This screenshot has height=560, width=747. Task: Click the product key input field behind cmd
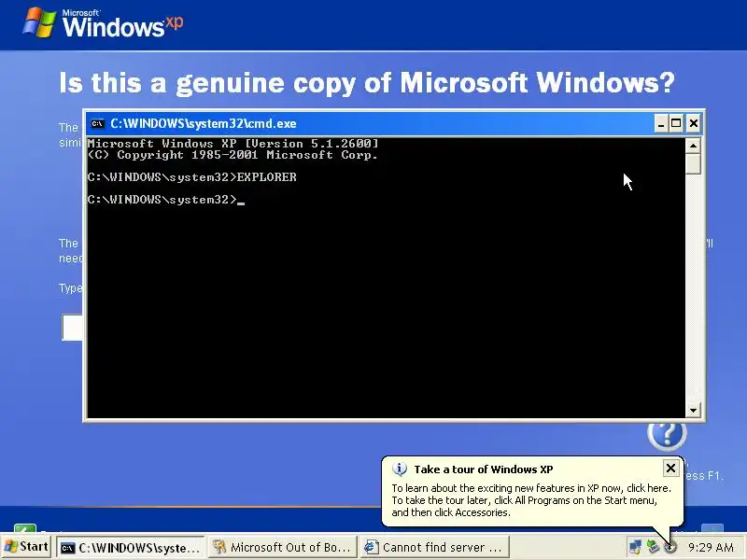pyautogui.click(x=73, y=328)
